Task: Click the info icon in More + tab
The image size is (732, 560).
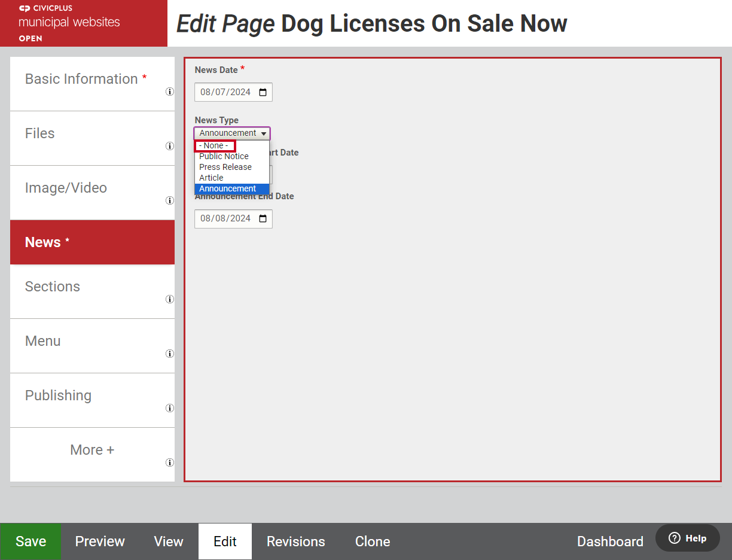Action: click(x=170, y=462)
